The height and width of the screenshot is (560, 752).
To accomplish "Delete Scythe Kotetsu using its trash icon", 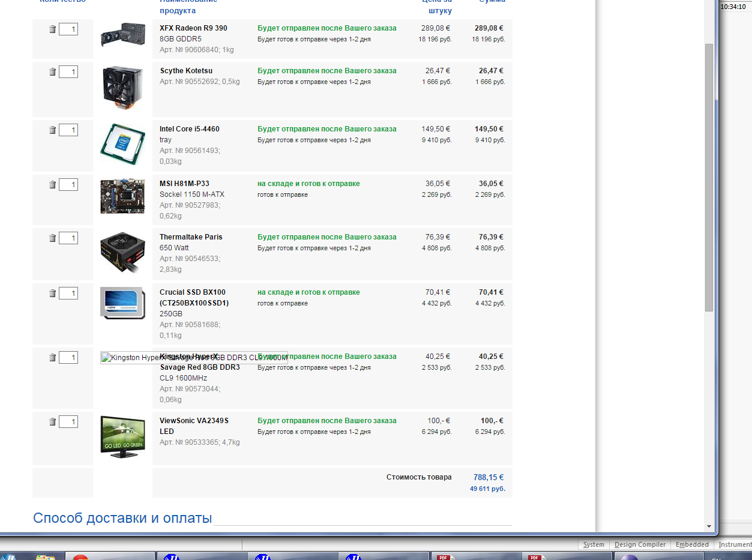I will (52, 72).
